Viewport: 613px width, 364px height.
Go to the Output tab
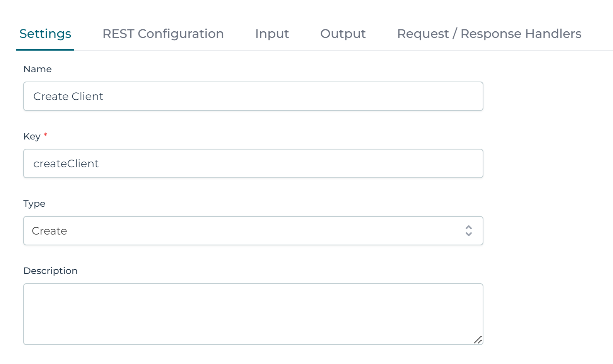pyautogui.click(x=343, y=34)
